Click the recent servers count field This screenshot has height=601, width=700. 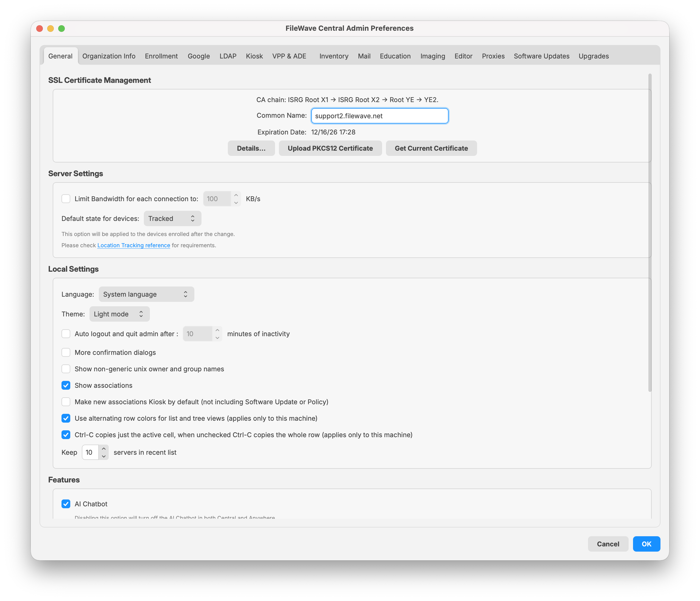(90, 452)
